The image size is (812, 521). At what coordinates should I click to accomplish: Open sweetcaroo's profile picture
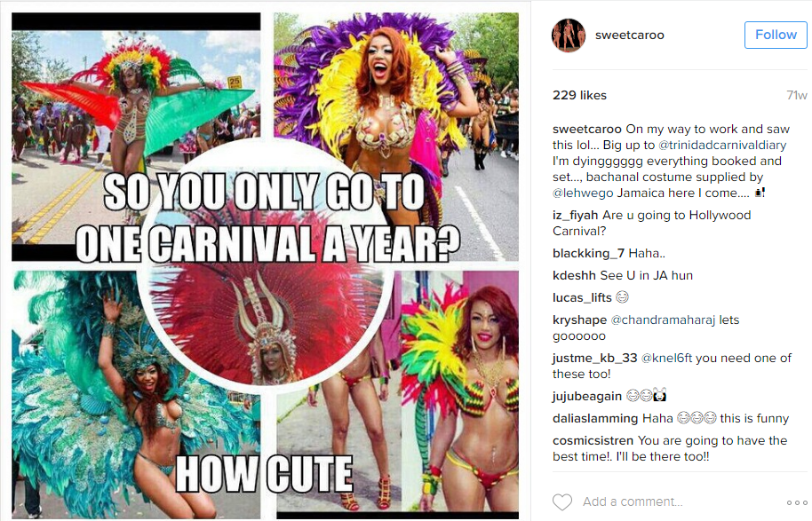[569, 36]
